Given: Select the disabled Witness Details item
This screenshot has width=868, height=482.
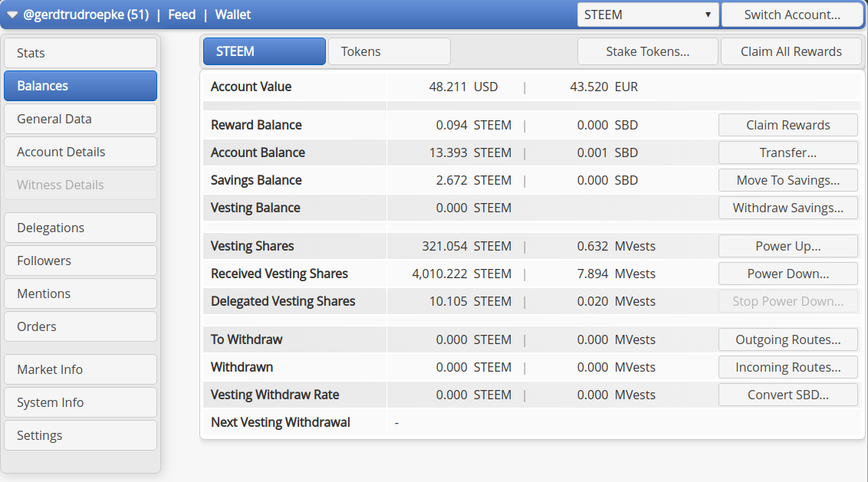Looking at the screenshot, I should tap(81, 185).
